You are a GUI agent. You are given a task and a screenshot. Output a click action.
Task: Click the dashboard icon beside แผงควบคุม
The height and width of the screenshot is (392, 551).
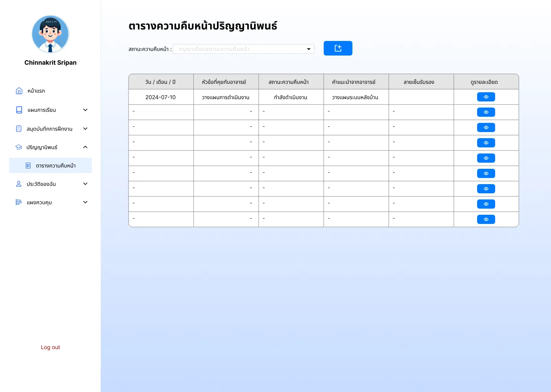tap(19, 202)
